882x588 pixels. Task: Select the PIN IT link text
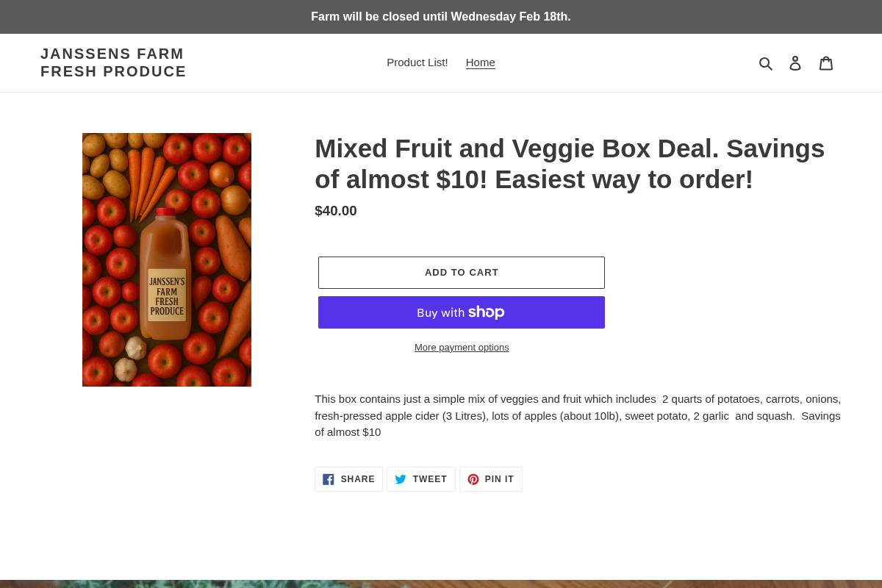tap(499, 478)
